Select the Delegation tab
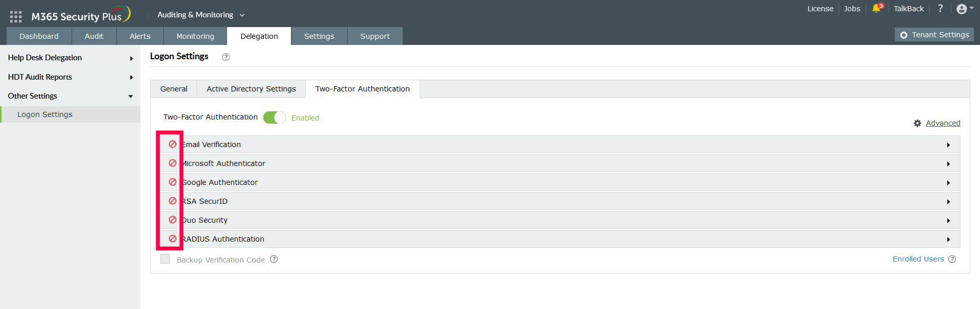The image size is (980, 309). point(259,36)
